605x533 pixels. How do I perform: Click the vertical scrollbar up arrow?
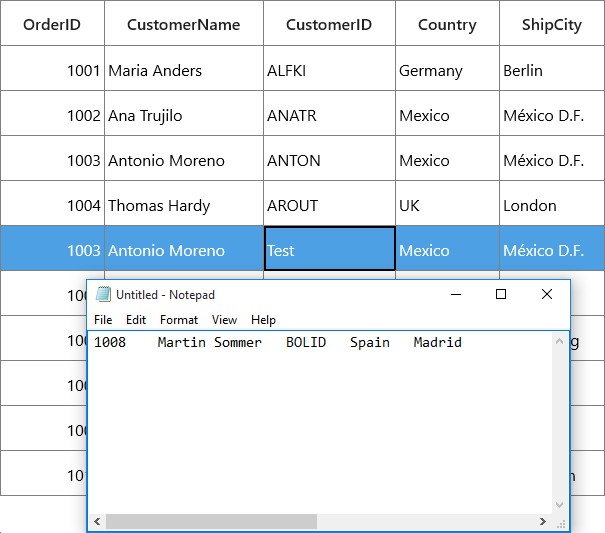click(559, 341)
